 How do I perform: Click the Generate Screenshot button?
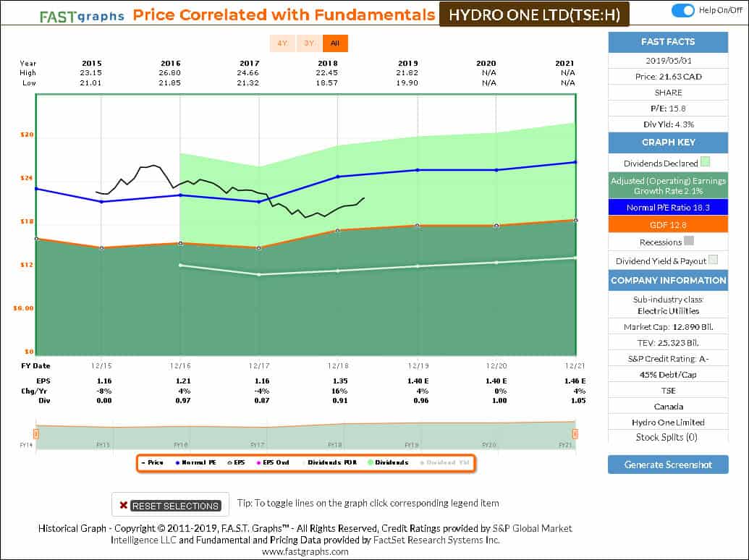coord(668,464)
